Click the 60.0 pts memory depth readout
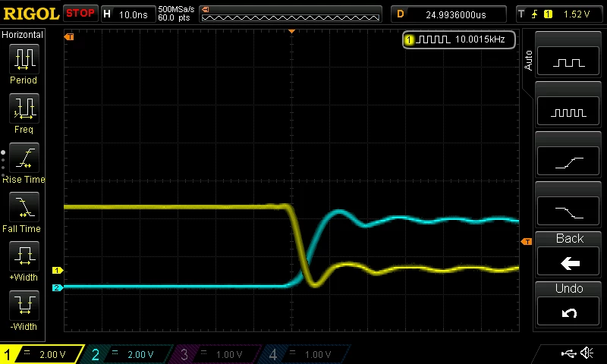 pos(174,17)
